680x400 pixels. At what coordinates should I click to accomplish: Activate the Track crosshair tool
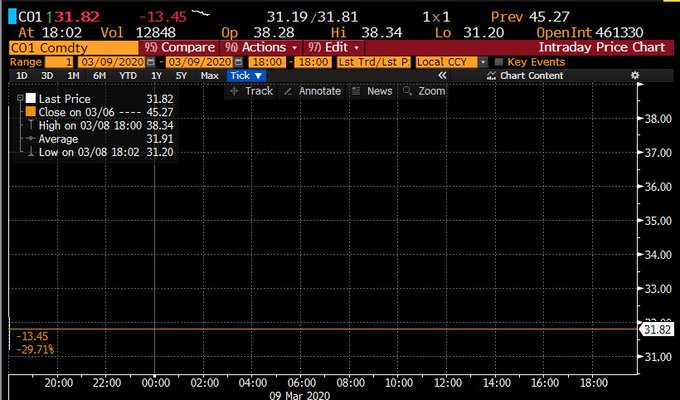(251, 91)
